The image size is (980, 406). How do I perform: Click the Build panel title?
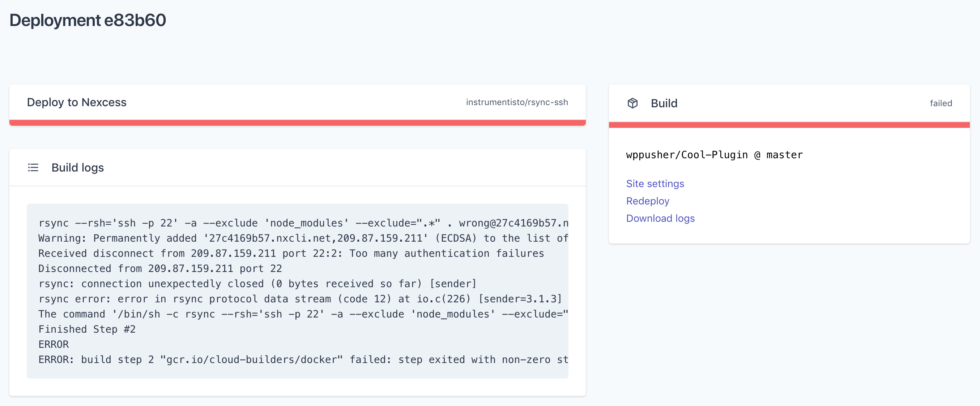(x=664, y=103)
